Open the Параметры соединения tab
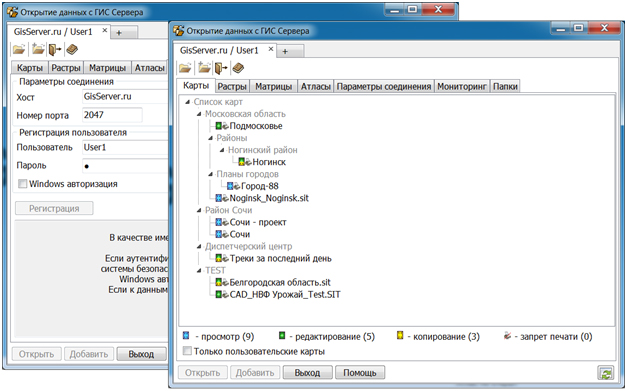Image resolution: width=627 pixels, height=391 pixels. (384, 86)
